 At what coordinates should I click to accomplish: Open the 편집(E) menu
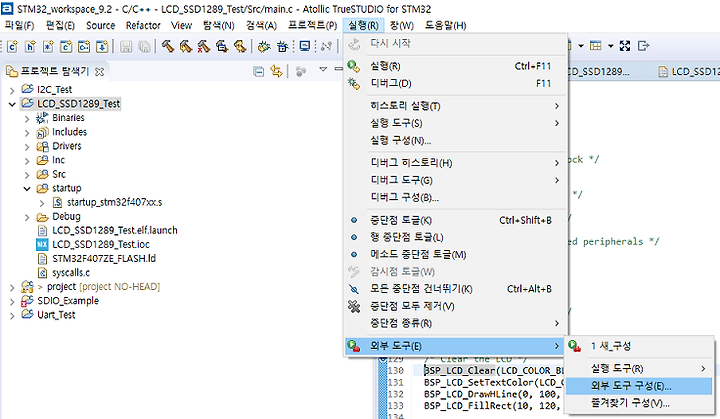click(60, 25)
